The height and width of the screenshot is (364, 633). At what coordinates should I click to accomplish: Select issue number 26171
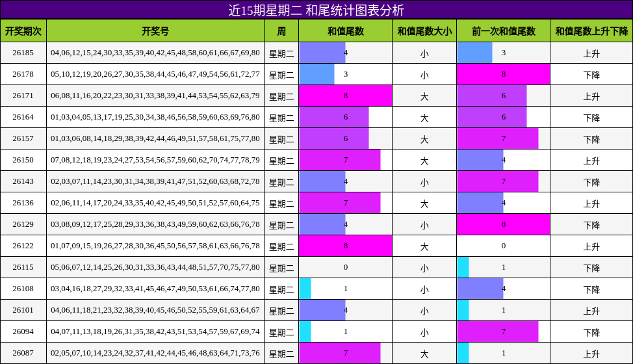[23, 96]
